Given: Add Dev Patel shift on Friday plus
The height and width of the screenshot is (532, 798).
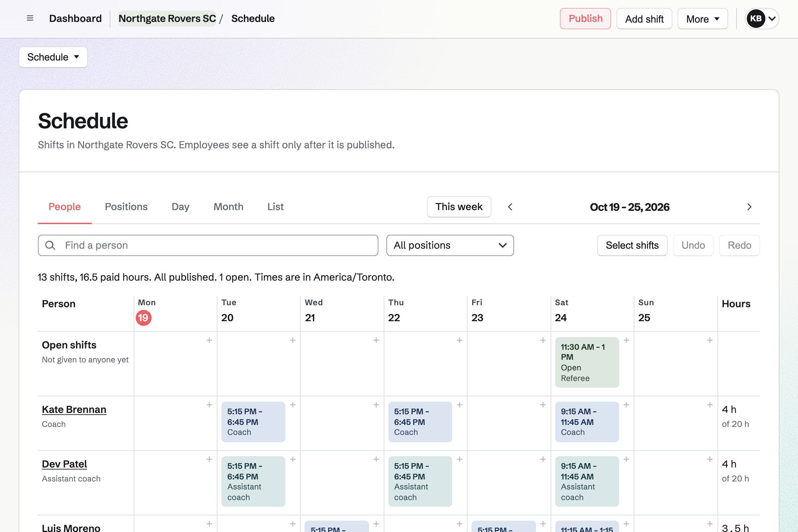Looking at the screenshot, I should pyautogui.click(x=543, y=459).
